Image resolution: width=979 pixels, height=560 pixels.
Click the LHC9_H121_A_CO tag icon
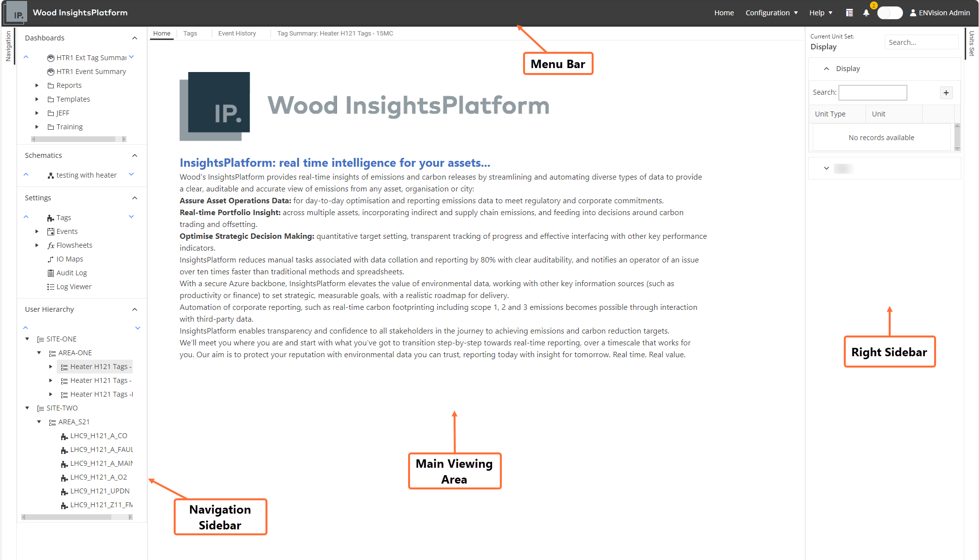[64, 436]
